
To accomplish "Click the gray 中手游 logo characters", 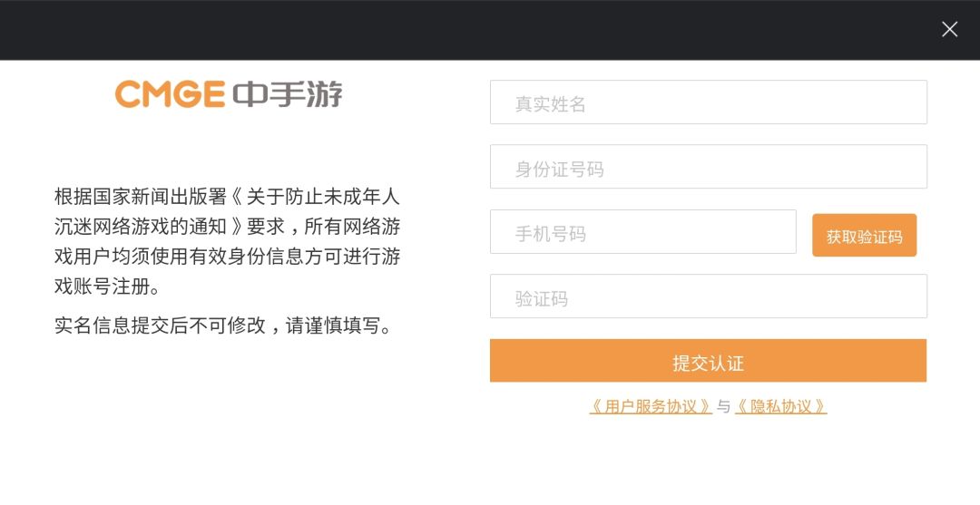I will point(288,94).
